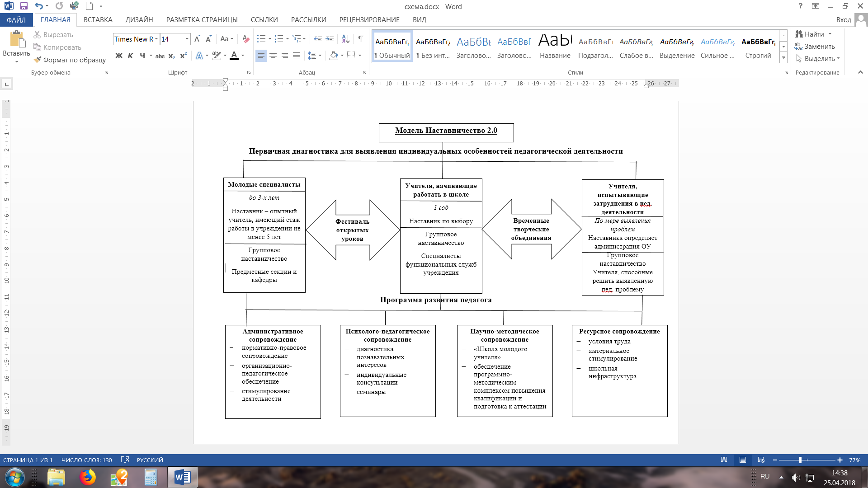Click the Заменить button
868x488 pixels.
point(819,47)
